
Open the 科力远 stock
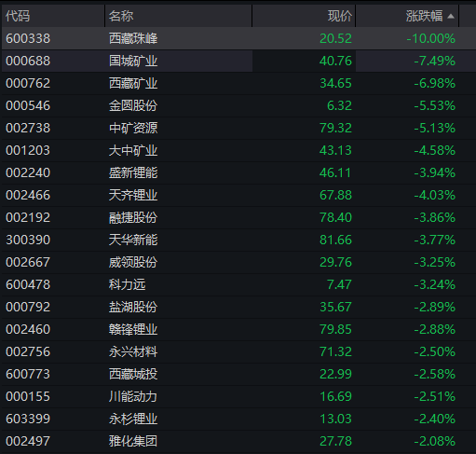point(127,284)
